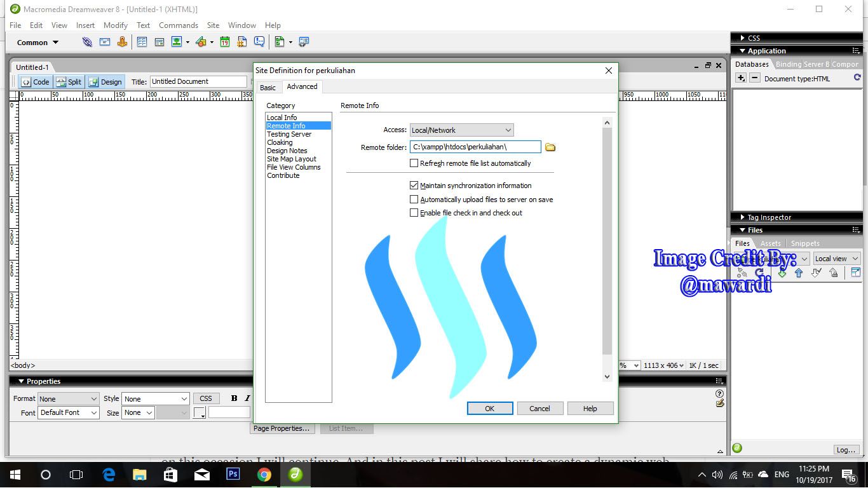Switch to the Assets tab

(771, 243)
